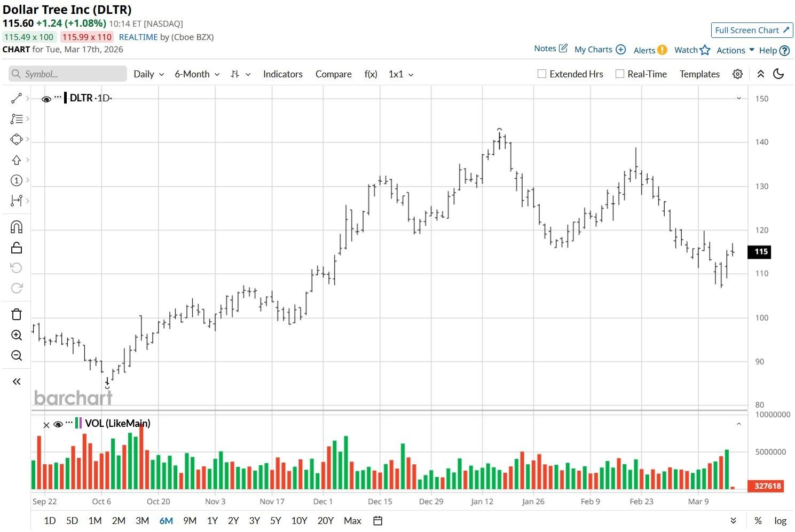
Task: Open the Indicators menu
Action: tap(283, 74)
